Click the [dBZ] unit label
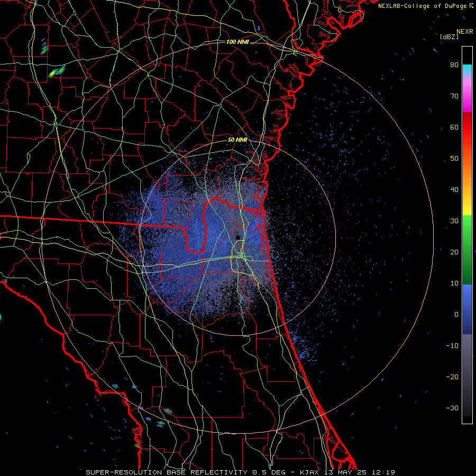Screen dimensions: 476x476 449,36
